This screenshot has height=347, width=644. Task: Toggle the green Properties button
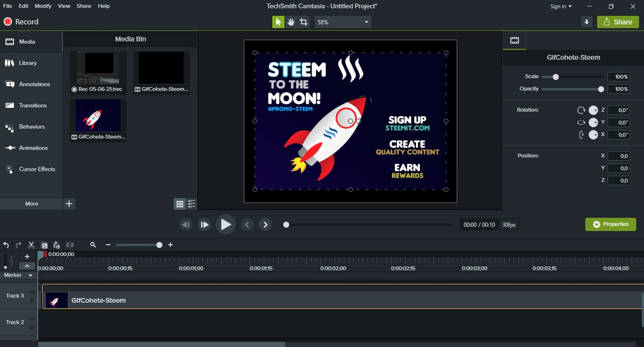click(611, 225)
